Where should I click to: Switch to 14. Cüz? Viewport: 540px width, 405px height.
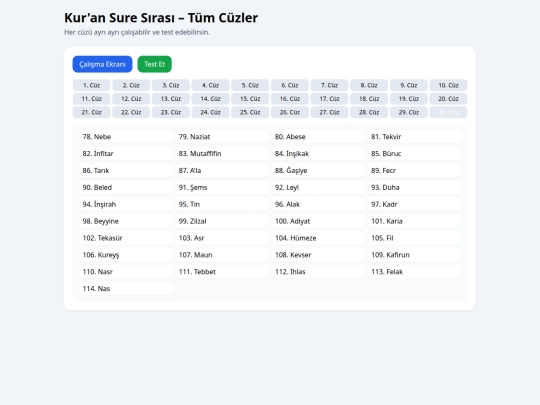click(x=210, y=99)
